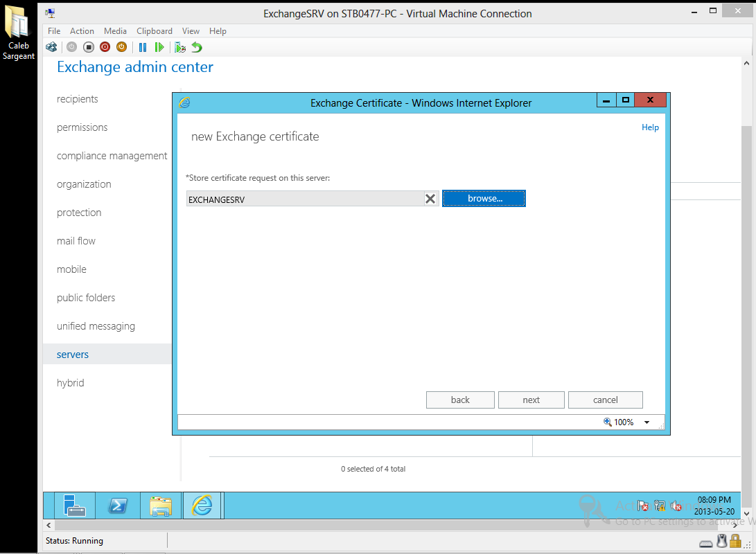The width and height of the screenshot is (756, 554).
Task: Open the Action menu
Action: click(x=82, y=31)
